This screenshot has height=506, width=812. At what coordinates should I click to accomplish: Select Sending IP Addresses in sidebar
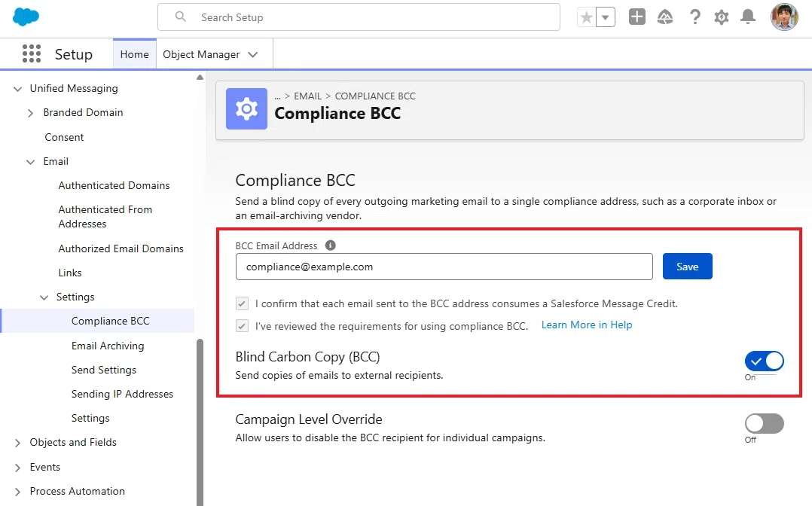122,394
